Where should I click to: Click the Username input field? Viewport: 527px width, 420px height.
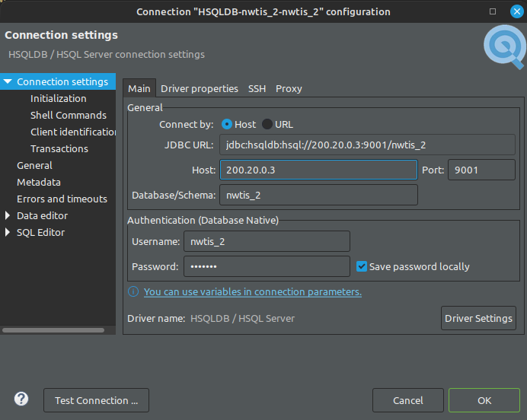[x=267, y=241]
